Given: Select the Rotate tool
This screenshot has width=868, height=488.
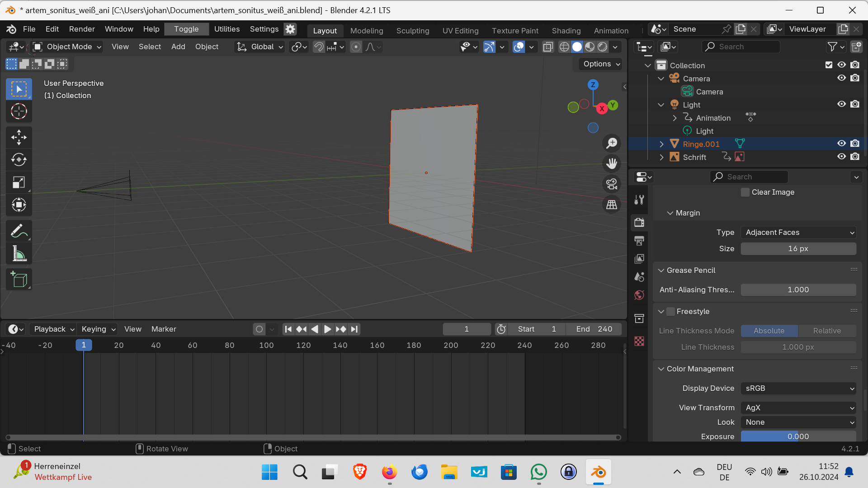Looking at the screenshot, I should coord(19,160).
